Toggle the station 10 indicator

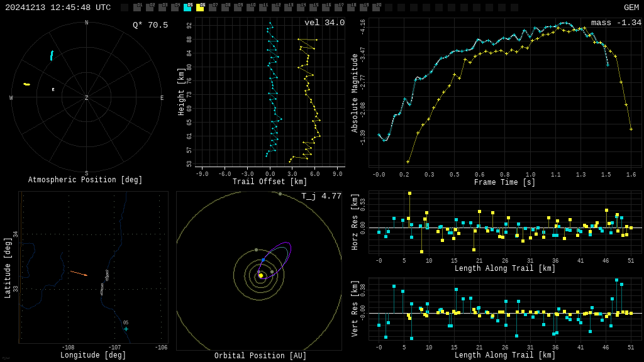point(250,8)
